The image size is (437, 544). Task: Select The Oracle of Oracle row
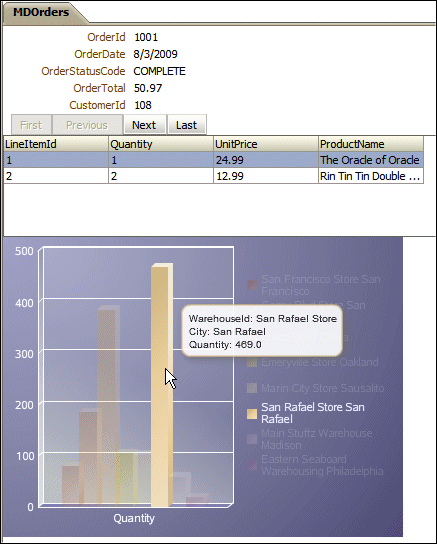pyautogui.click(x=214, y=160)
